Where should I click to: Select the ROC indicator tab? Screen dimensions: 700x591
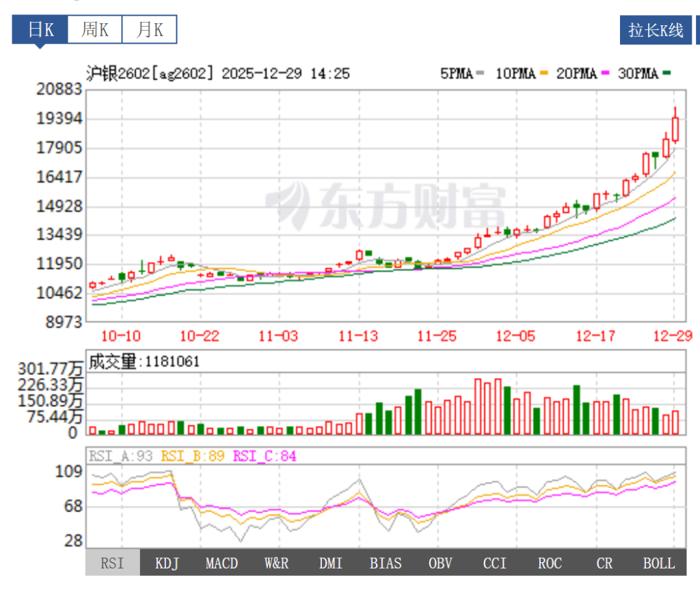tap(550, 563)
